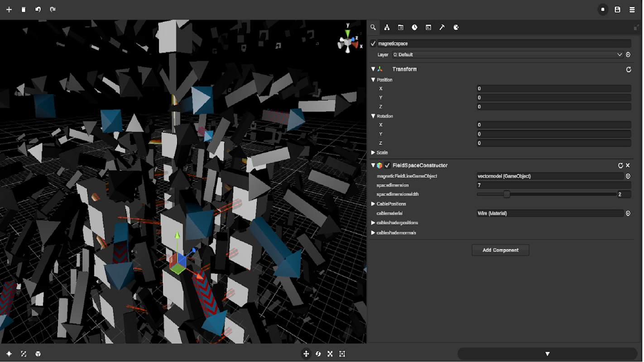The width and height of the screenshot is (644, 362).
Task: Click the Add Component button
Action: pyautogui.click(x=500, y=250)
